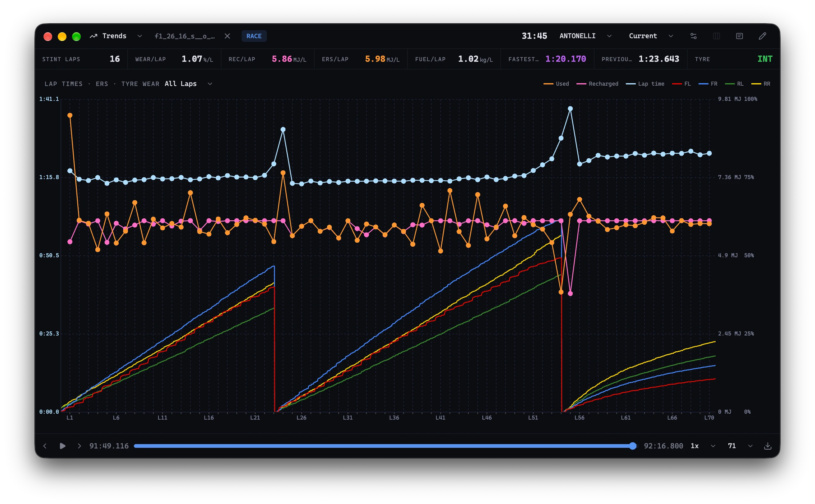815x504 pixels.
Task: Click the 31:45 session clock
Action: coord(534,36)
